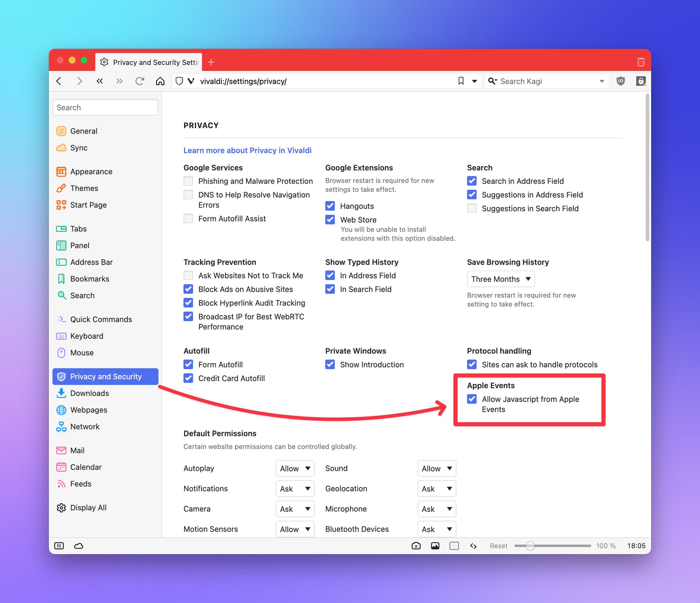Image resolution: width=700 pixels, height=603 pixels.
Task: Open page actions code icon
Action: click(x=473, y=546)
